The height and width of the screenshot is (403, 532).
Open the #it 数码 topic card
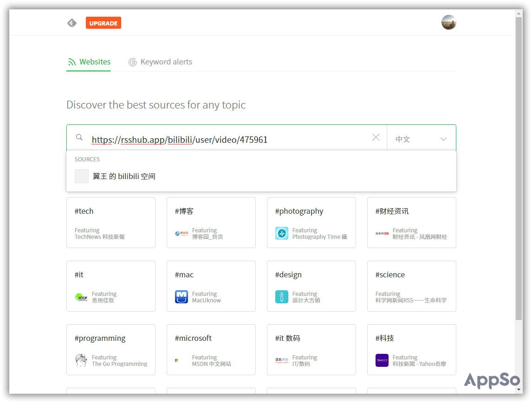pyautogui.click(x=311, y=350)
